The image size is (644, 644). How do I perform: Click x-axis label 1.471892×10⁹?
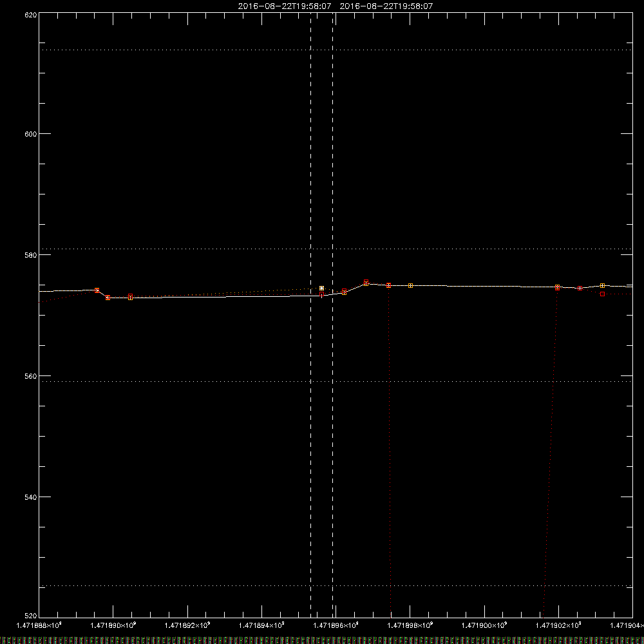pos(187,625)
